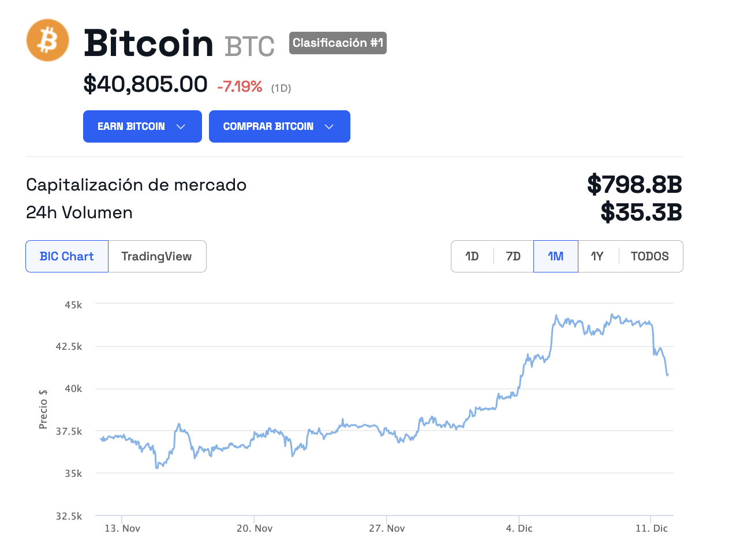The width and height of the screenshot is (740, 560).
Task: Switch to the TradingView tab
Action: (x=157, y=256)
